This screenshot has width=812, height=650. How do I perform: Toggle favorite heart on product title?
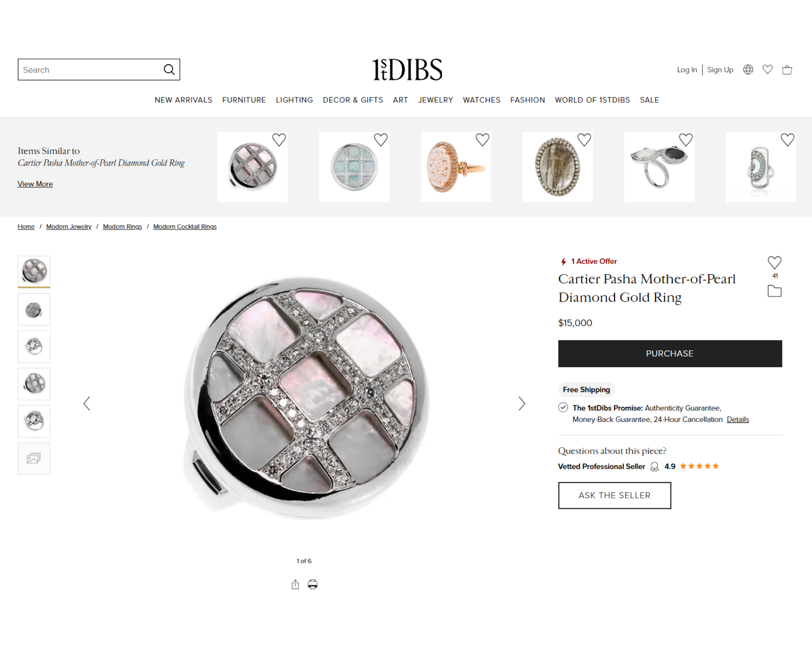(x=774, y=263)
